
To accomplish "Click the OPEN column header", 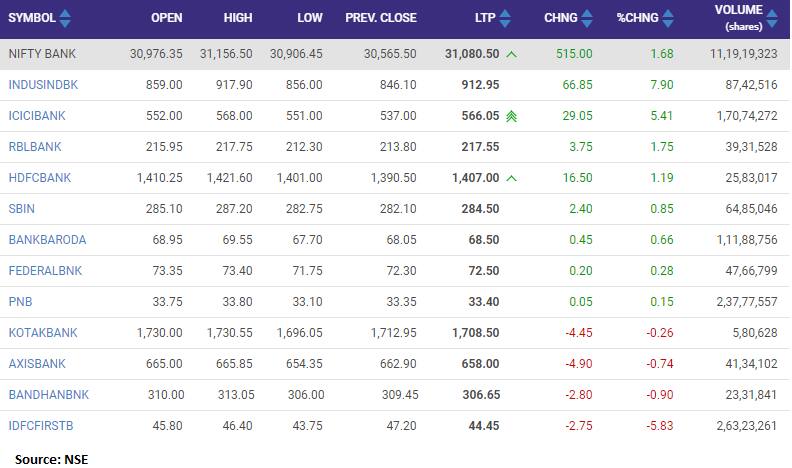I will coord(167,18).
